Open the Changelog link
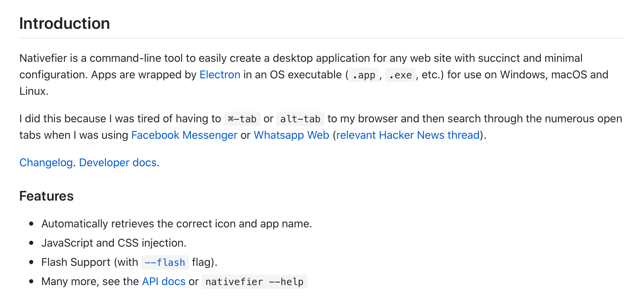The width and height of the screenshot is (644, 305). tap(46, 162)
